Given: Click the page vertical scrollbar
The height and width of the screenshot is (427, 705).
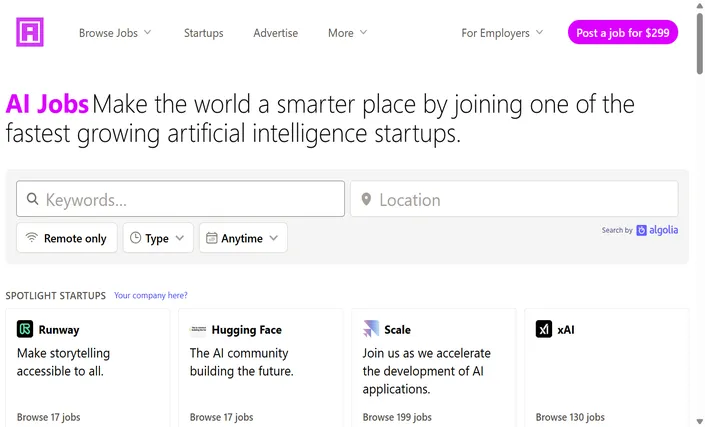Looking at the screenshot, I should click(x=700, y=214).
